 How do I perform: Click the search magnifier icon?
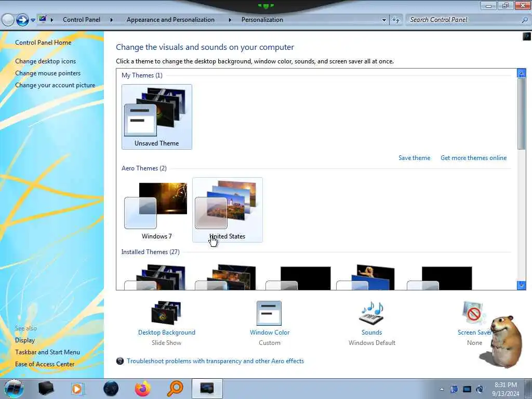tap(525, 20)
